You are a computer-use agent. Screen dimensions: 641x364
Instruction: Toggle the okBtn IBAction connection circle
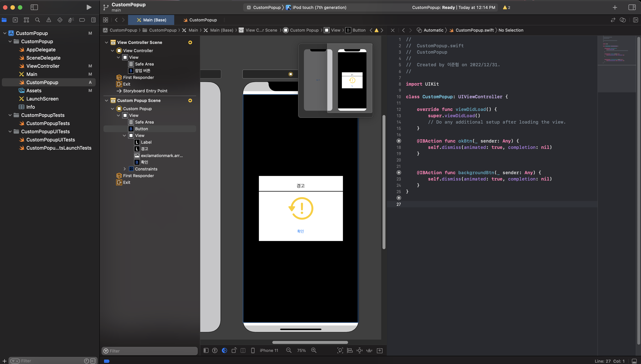click(399, 141)
